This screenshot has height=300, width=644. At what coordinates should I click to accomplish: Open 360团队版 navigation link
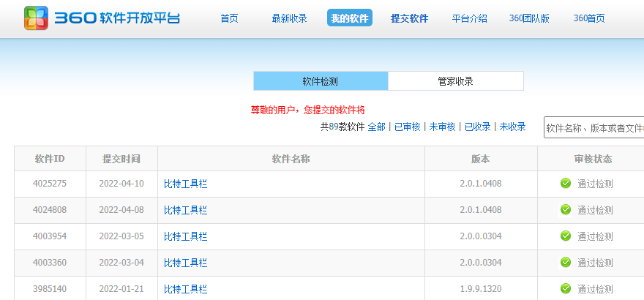point(529,18)
